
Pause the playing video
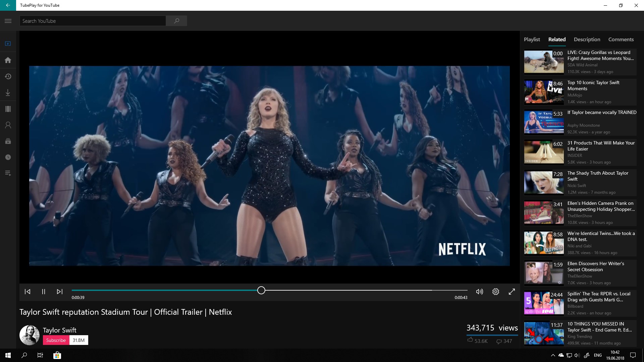click(44, 292)
